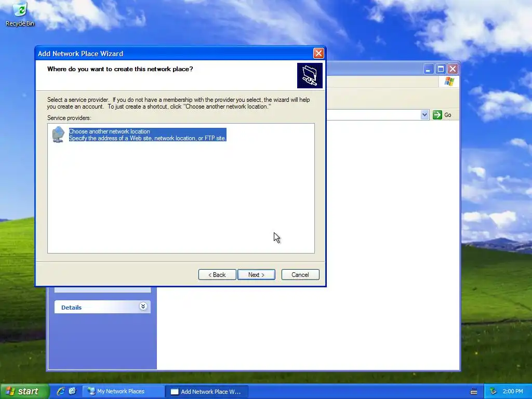Click the Windows flag logo in the toolbar

(449, 82)
